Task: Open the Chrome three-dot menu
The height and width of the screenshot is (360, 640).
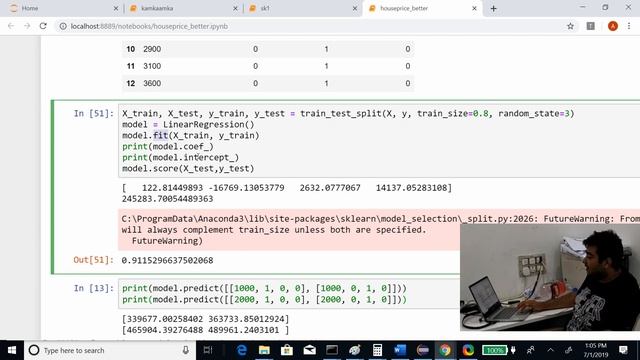Action: [x=629, y=26]
